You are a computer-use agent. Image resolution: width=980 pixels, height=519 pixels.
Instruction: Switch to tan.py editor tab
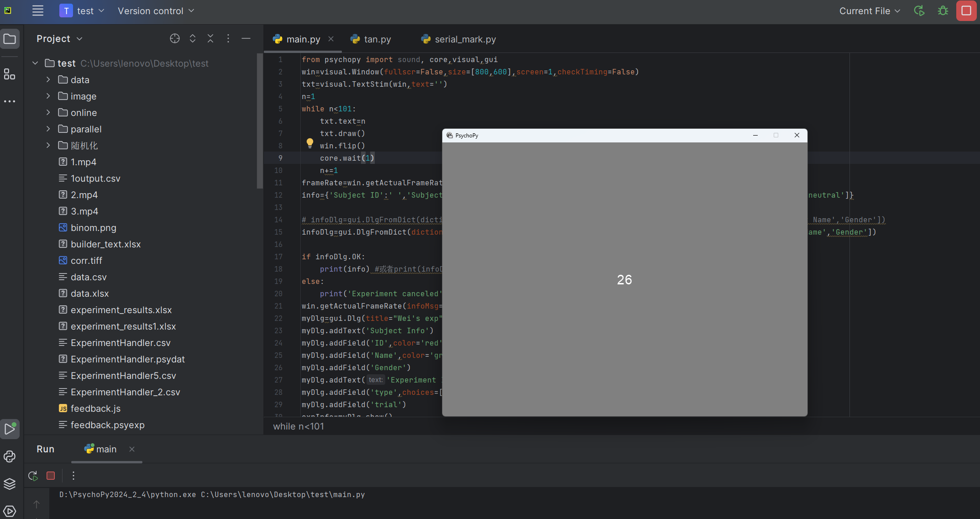(377, 39)
